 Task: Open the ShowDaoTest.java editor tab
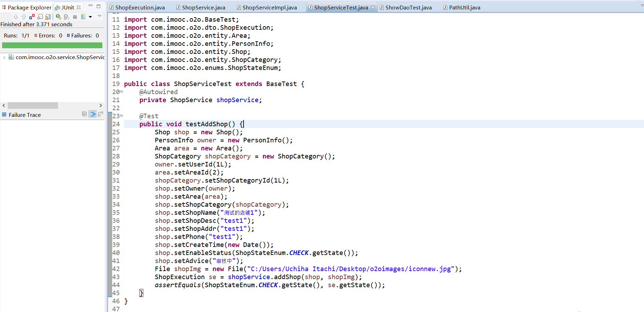pyautogui.click(x=406, y=7)
